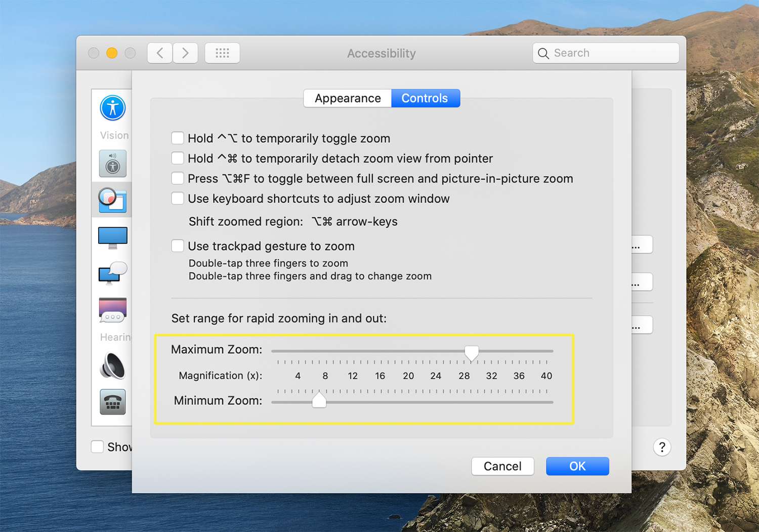The width and height of the screenshot is (759, 532).
Task: Select the Speech sidebar icon
Action: coord(112,273)
